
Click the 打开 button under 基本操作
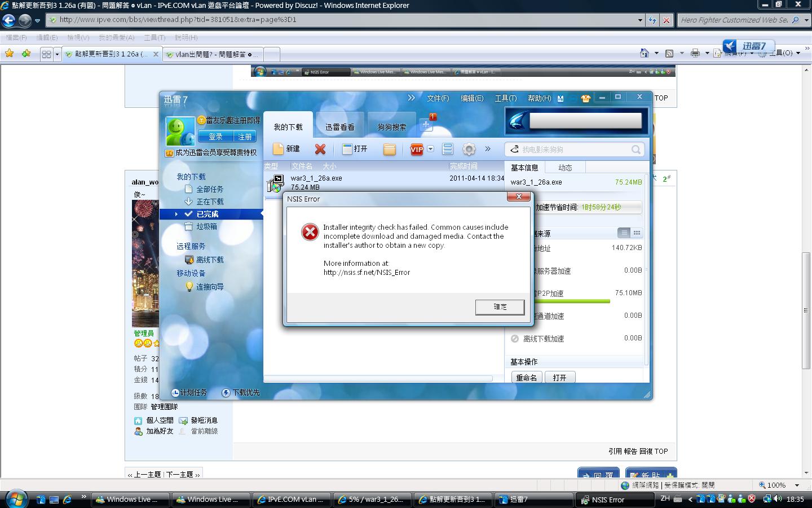[x=560, y=378]
